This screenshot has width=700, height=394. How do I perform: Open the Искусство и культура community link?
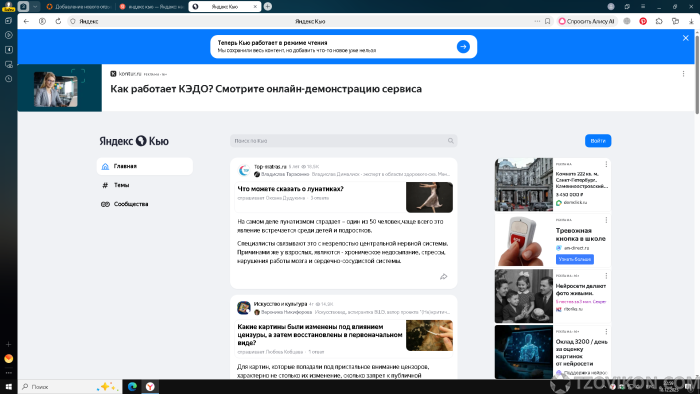coord(280,304)
